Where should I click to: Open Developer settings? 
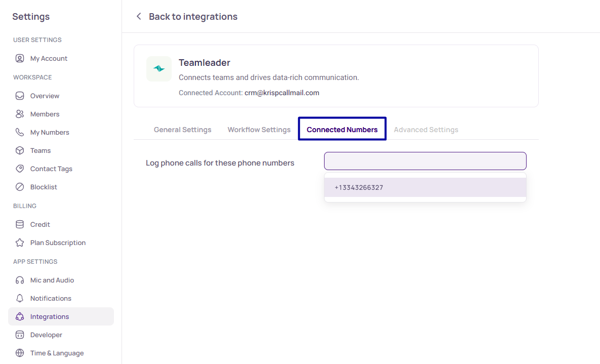tap(46, 335)
